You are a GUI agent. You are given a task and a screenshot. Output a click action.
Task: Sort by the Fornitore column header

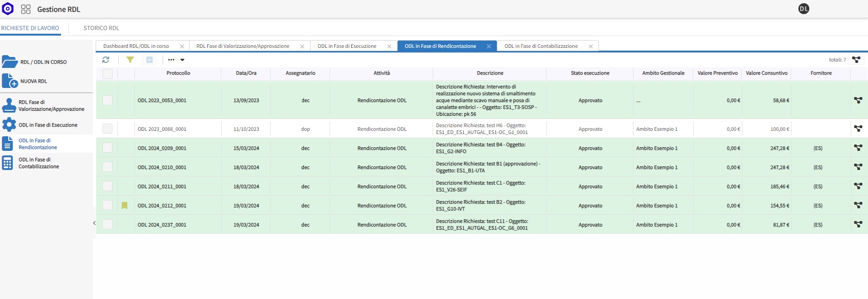click(821, 73)
